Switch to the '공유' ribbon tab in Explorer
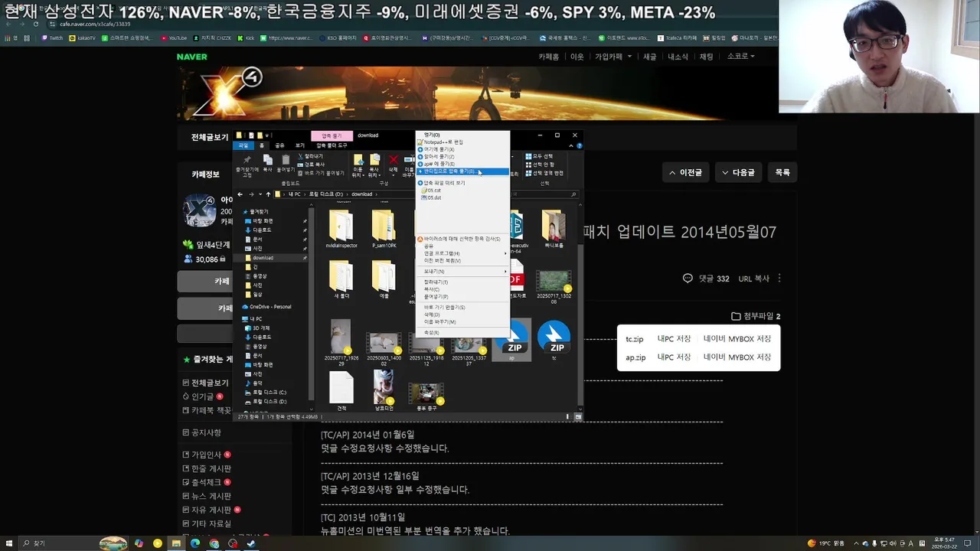This screenshot has height=551, width=980. [x=279, y=145]
